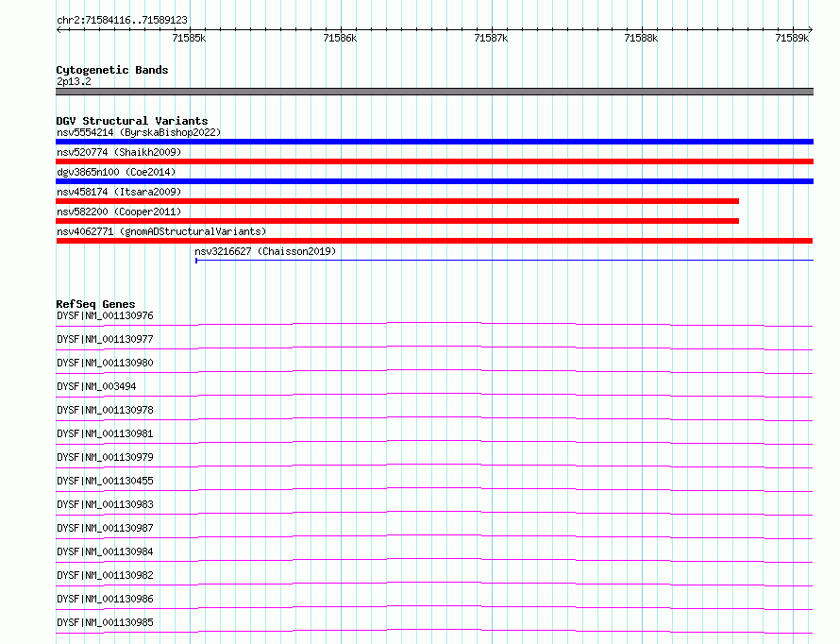Click the 71589k ruler tick label
Image resolution: width=840 pixels, height=644 pixels.
792,38
